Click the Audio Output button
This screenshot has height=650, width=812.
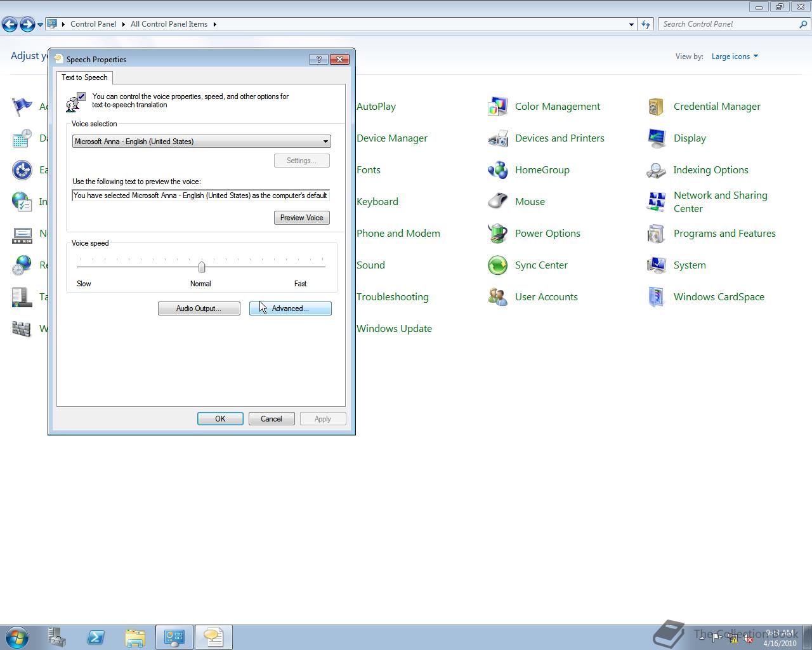click(199, 308)
